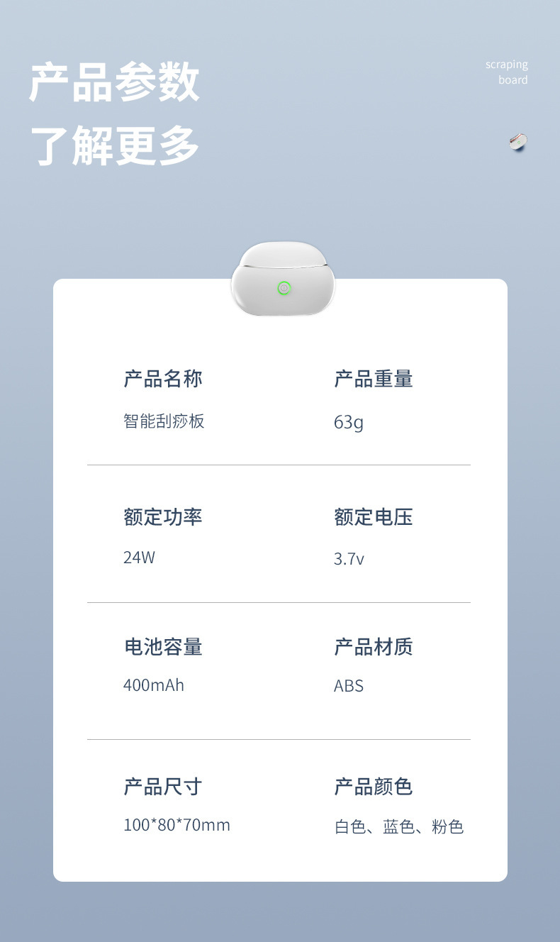Select the 24W power value
The width and height of the screenshot is (560, 942).
139,558
